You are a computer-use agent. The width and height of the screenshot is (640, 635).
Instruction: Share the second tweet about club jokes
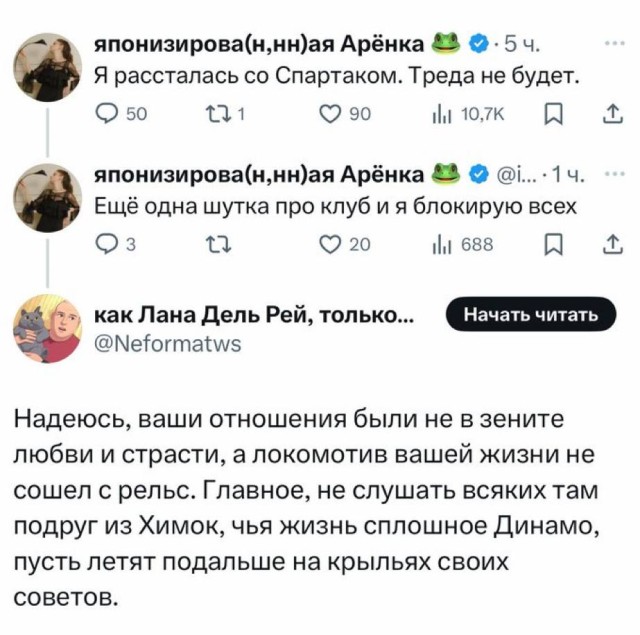click(x=613, y=244)
